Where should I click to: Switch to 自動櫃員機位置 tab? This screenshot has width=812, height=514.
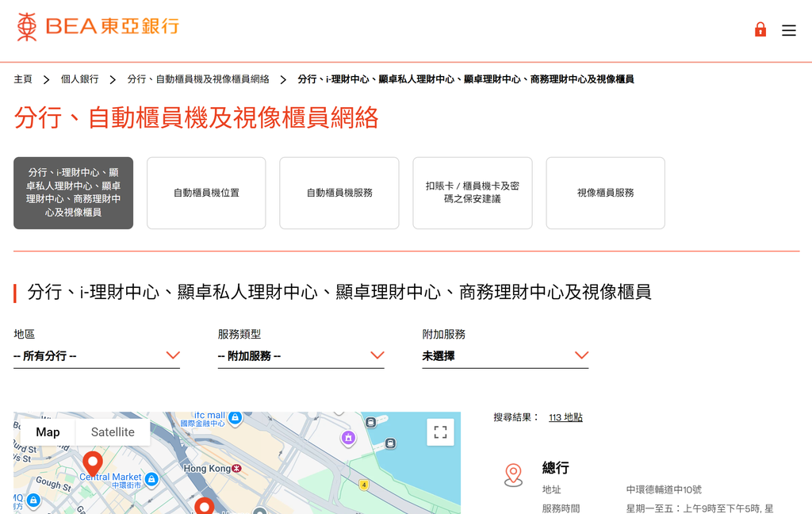[206, 193]
